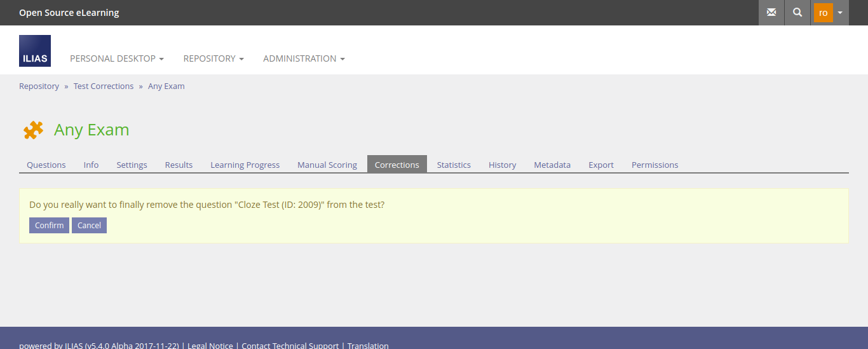Open the Test Corrections breadcrumb
This screenshot has height=349, width=868.
tap(104, 86)
